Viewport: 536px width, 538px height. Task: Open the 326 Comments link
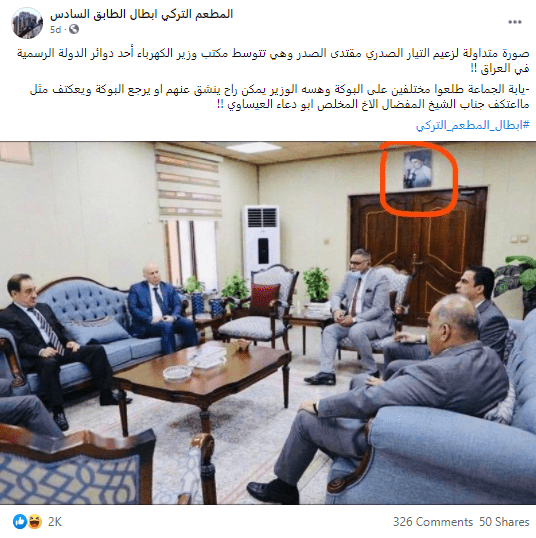coord(433,522)
